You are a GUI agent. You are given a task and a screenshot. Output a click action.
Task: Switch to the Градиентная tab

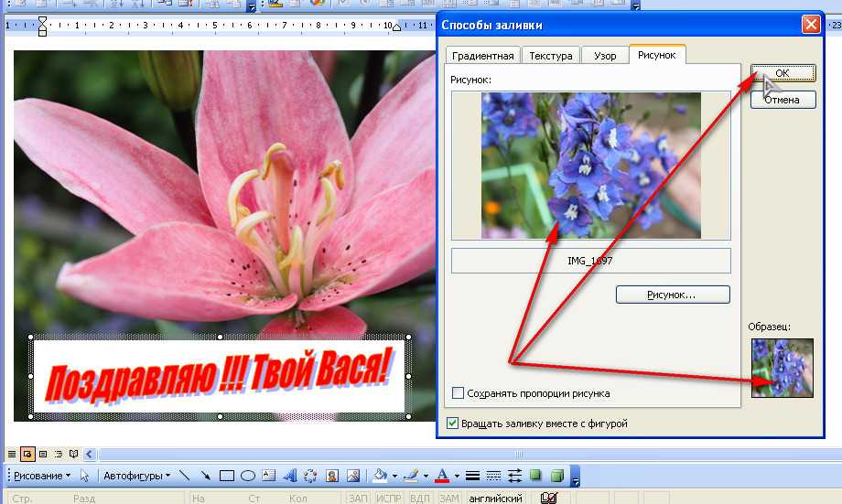(x=483, y=56)
